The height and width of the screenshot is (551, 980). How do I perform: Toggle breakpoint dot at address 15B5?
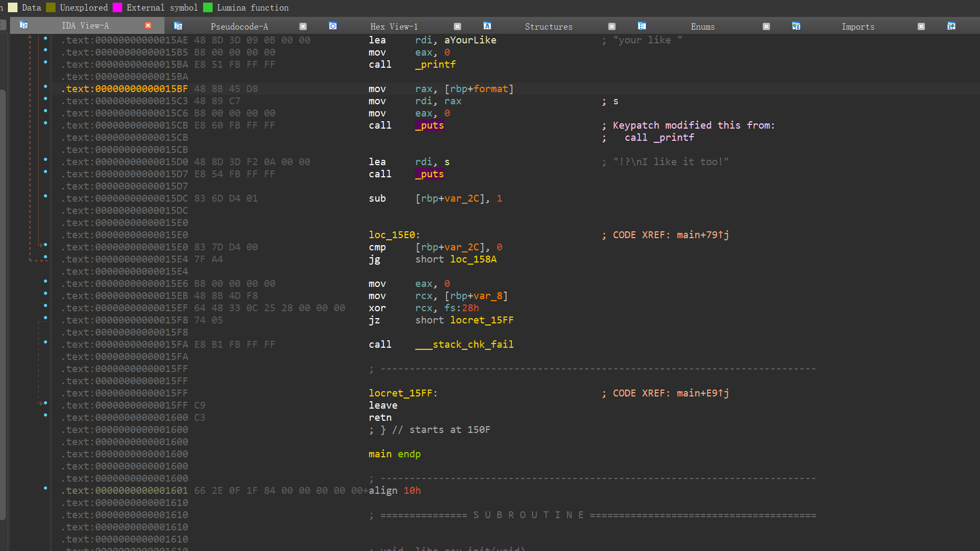coord(45,50)
